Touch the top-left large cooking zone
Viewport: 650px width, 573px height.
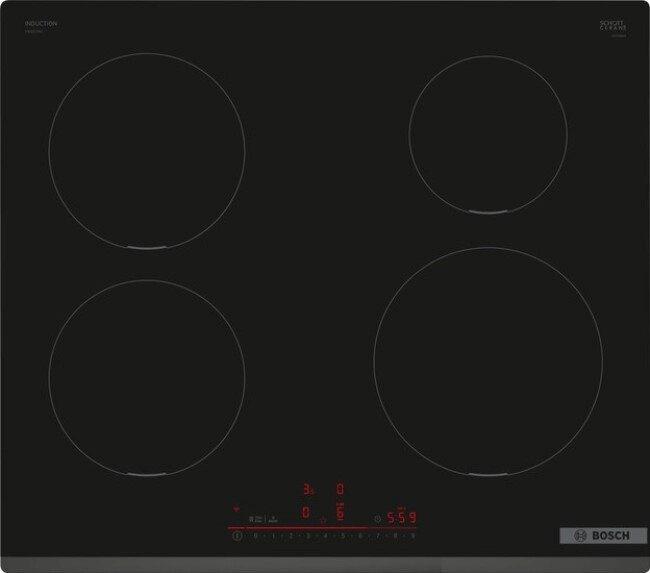coord(147,146)
